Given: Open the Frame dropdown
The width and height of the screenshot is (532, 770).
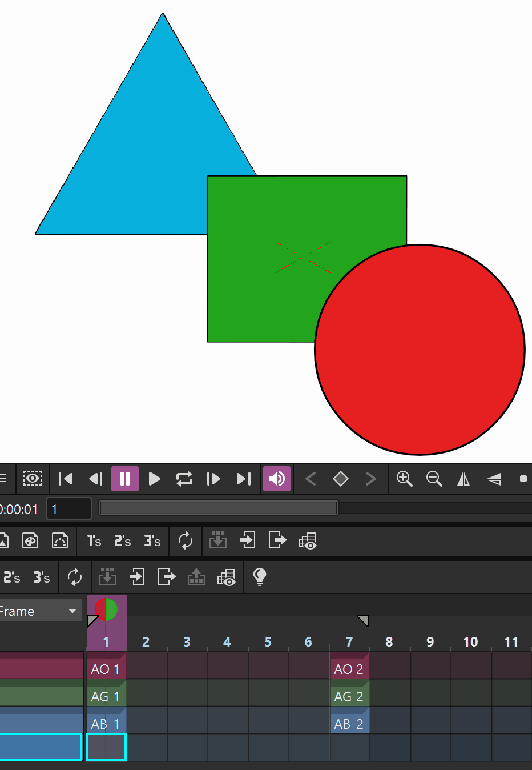Looking at the screenshot, I should click(x=40, y=611).
